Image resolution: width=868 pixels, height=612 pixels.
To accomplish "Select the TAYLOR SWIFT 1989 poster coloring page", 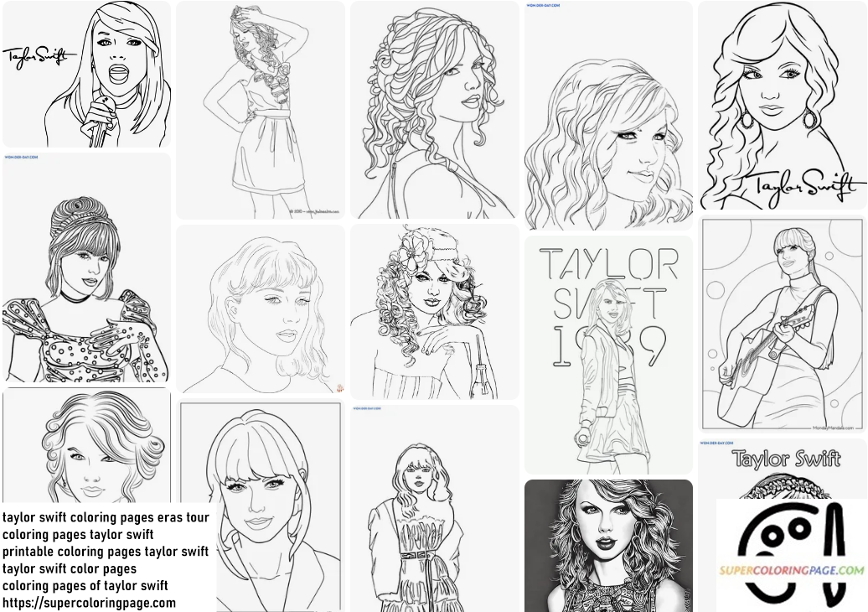I will [x=608, y=355].
